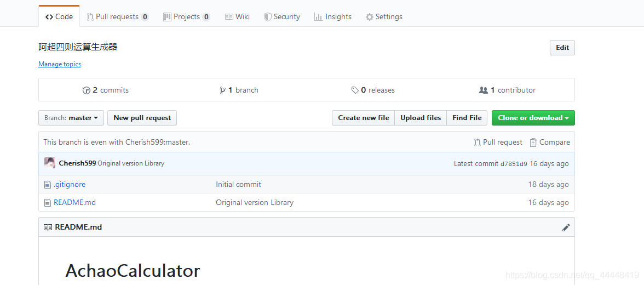Open the Security tab
Viewport: 644px width, 285px height.
pos(281,16)
